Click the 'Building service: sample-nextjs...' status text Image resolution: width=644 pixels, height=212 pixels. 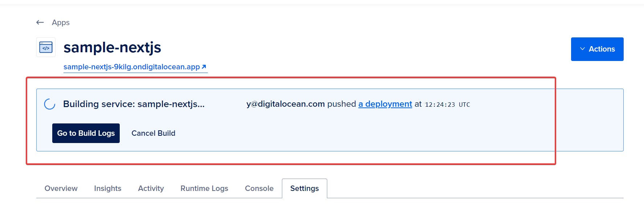coord(134,104)
